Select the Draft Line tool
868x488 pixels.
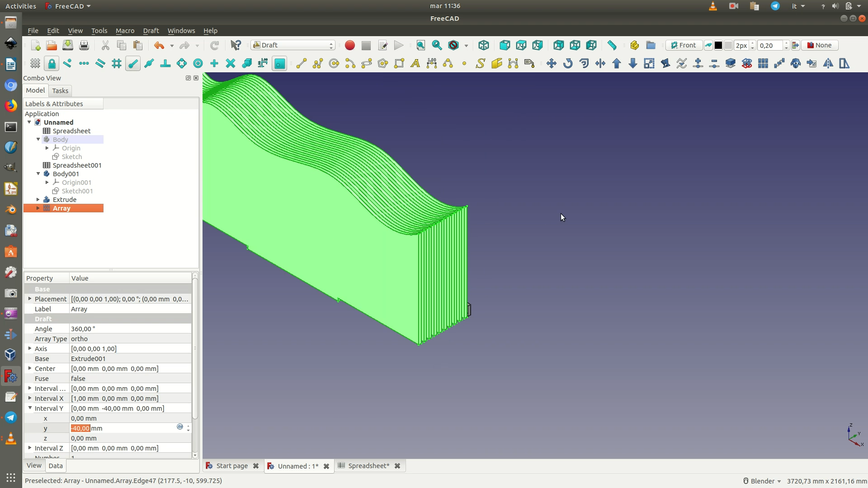pyautogui.click(x=302, y=63)
